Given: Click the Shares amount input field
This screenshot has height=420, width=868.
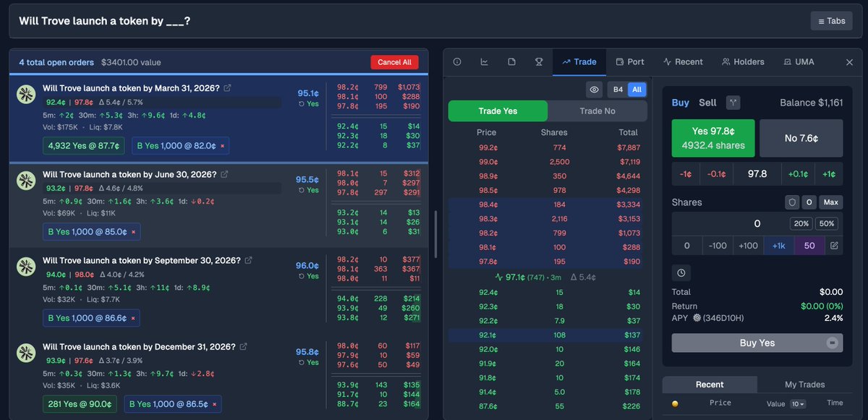Looking at the screenshot, I should point(757,223).
